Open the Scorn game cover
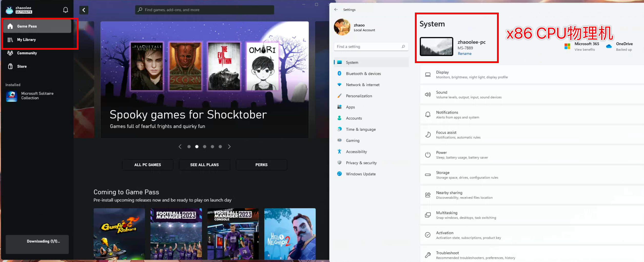The height and width of the screenshot is (262, 644). (x=185, y=67)
